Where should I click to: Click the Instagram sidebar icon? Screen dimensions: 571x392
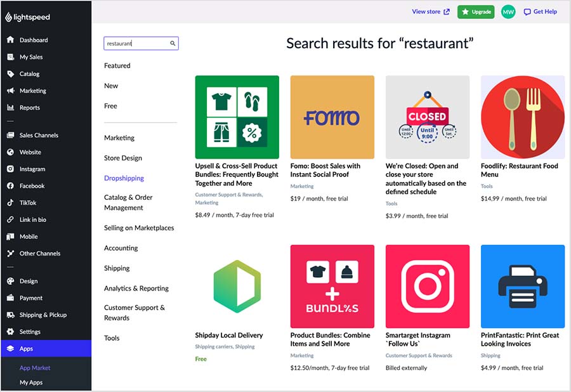click(x=10, y=169)
